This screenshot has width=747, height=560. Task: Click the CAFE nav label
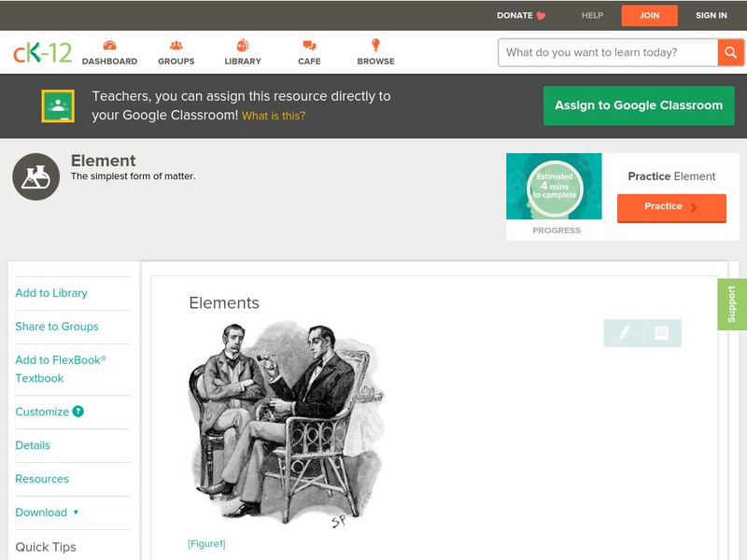309,61
